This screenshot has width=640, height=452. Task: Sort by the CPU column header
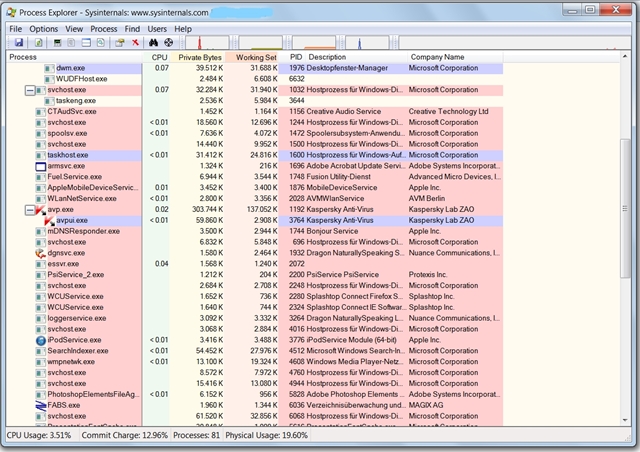pos(156,57)
